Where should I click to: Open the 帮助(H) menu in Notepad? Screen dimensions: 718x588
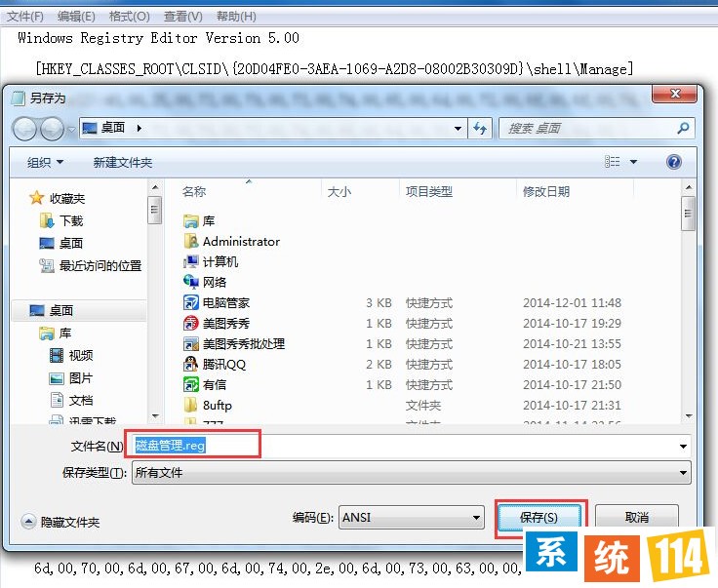[236, 17]
